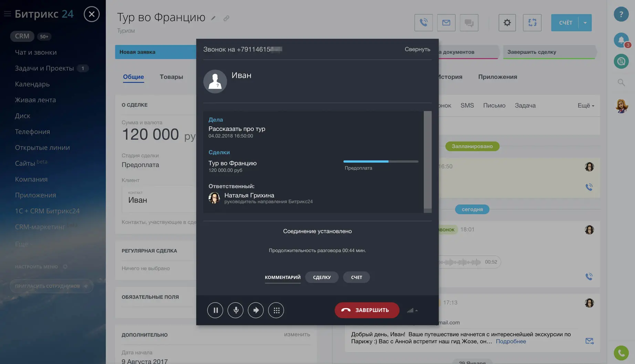Minimize call window via Свернуть

pyautogui.click(x=417, y=49)
